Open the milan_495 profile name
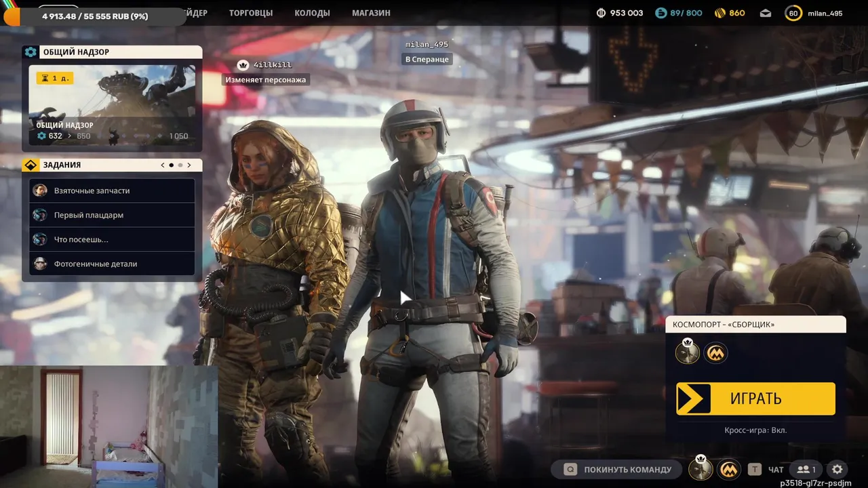This screenshot has height=488, width=868. (825, 13)
